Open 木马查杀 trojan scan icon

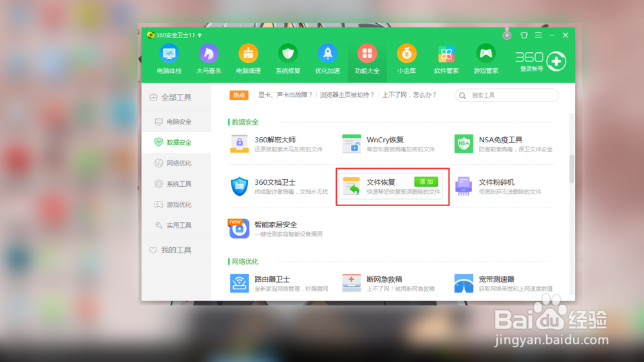tap(209, 54)
